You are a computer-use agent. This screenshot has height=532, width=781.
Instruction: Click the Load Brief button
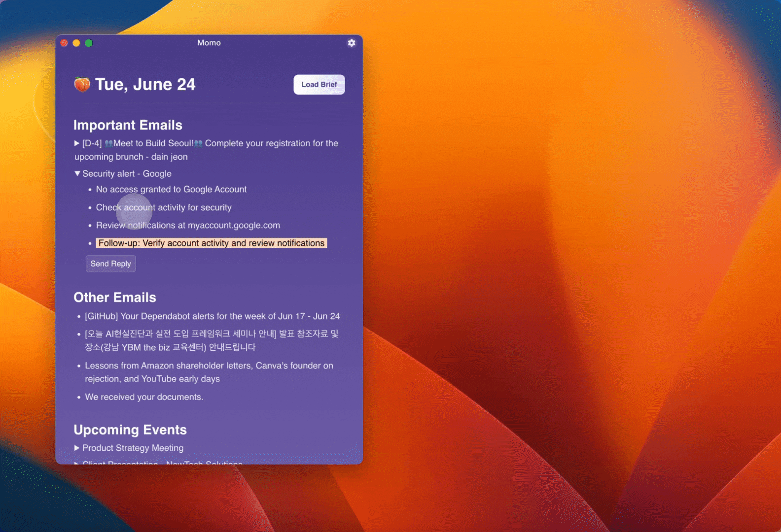(319, 85)
